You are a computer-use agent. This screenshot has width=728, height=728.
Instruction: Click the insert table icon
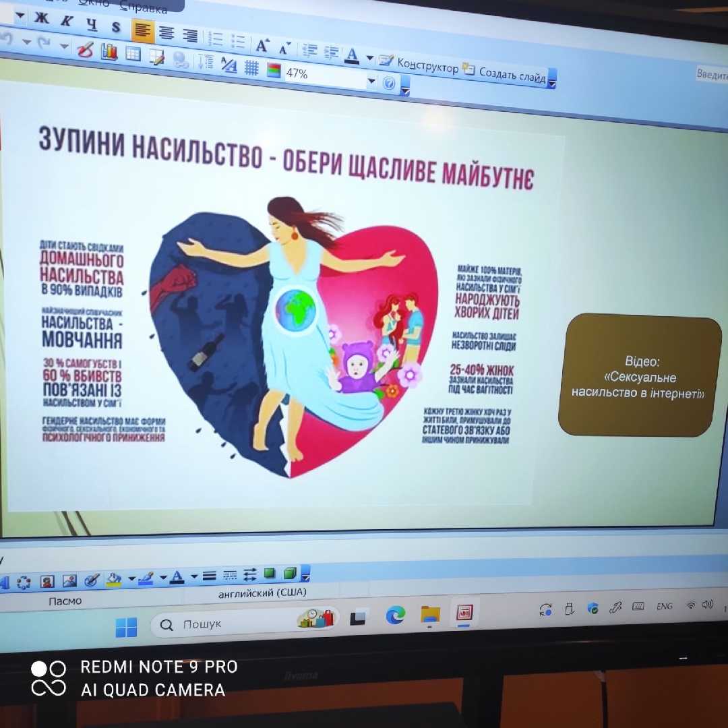[x=133, y=54]
